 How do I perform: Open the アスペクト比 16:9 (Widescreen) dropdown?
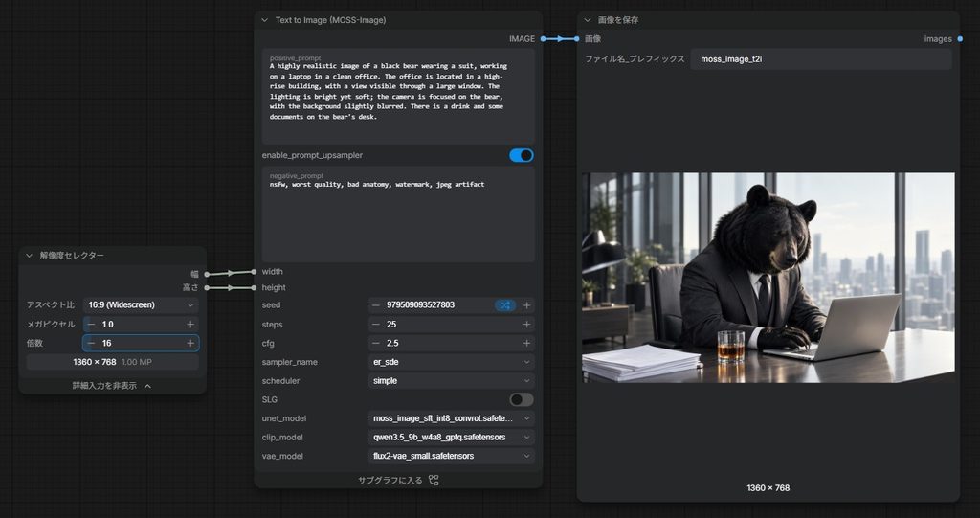pos(141,304)
